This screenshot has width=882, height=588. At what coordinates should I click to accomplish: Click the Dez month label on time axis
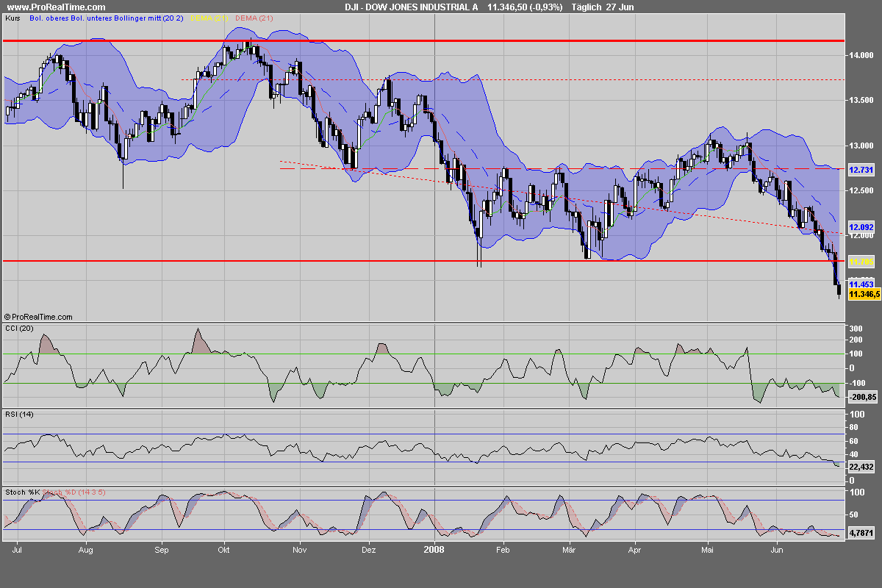pos(369,548)
